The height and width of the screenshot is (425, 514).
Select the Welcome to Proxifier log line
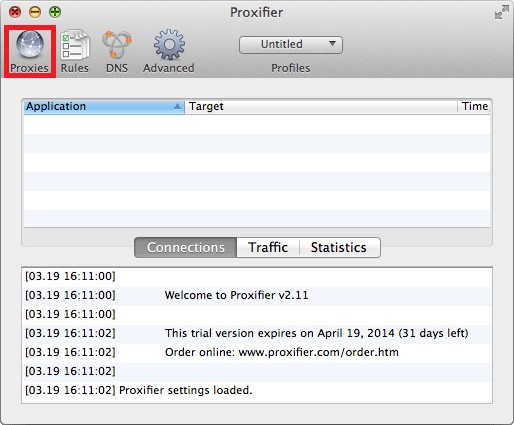(257, 295)
